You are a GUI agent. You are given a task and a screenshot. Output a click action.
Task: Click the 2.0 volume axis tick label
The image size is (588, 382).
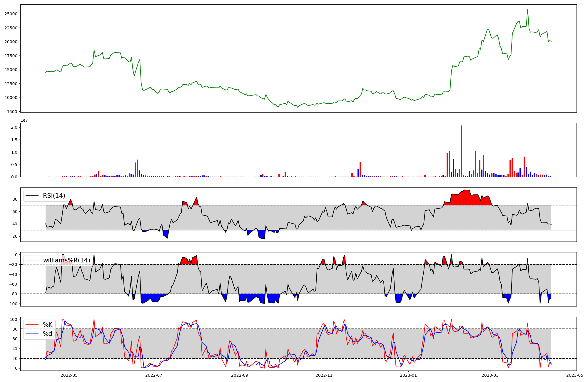pyautogui.click(x=14, y=127)
